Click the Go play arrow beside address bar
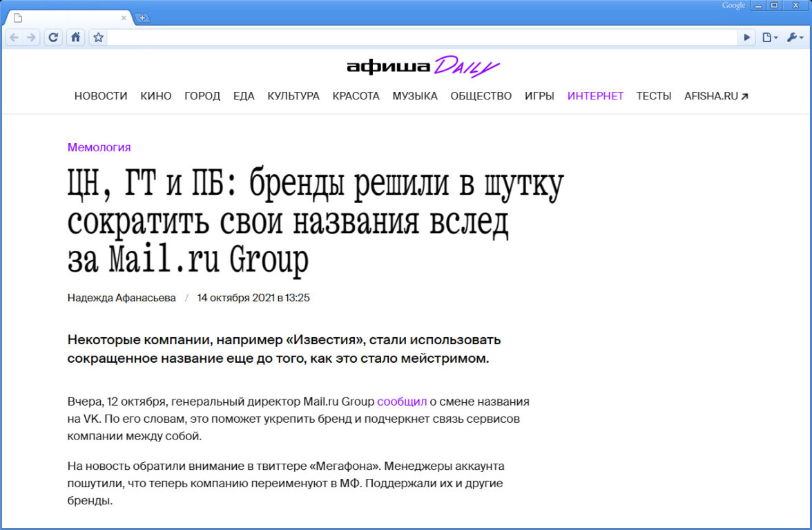 coord(747,37)
